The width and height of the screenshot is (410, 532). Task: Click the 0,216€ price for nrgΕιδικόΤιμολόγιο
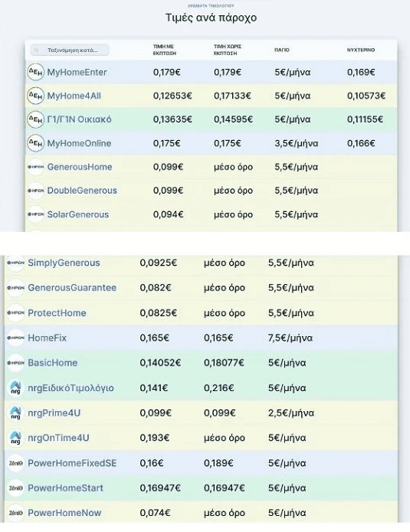(218, 388)
